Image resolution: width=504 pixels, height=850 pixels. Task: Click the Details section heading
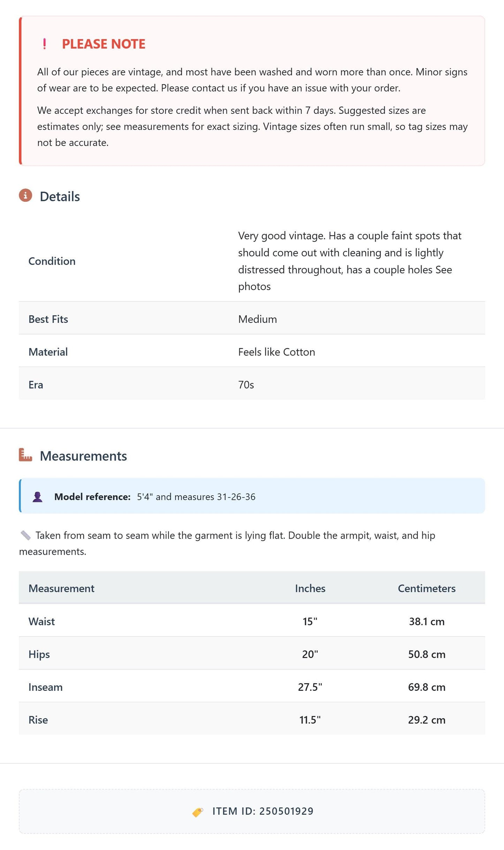click(60, 197)
